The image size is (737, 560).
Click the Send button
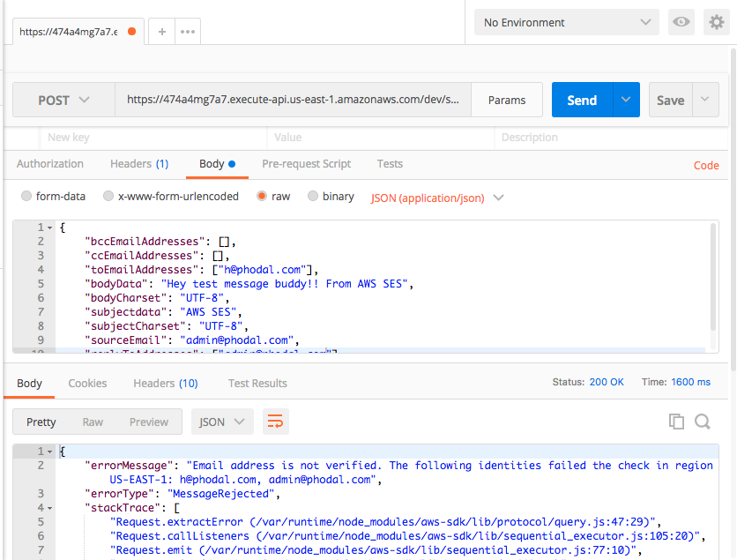coord(583,100)
